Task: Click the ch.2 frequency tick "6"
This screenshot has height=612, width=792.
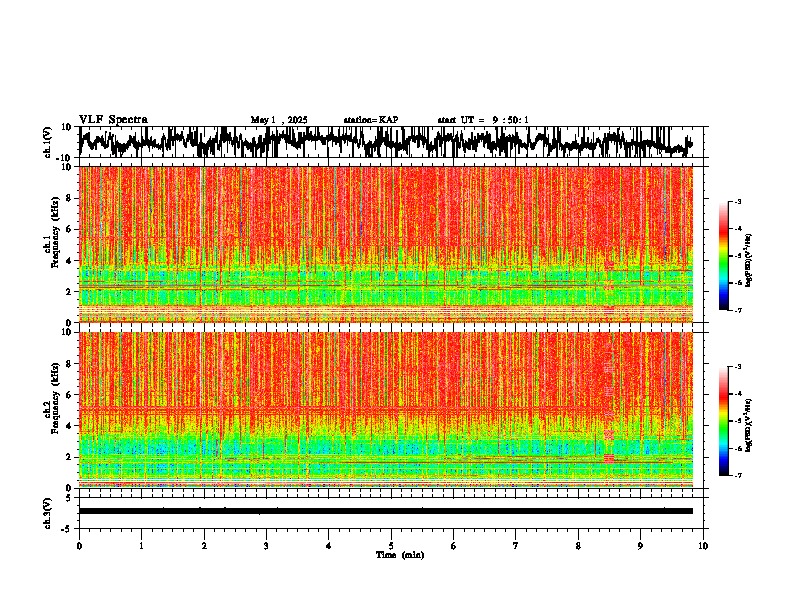Action: coord(70,394)
